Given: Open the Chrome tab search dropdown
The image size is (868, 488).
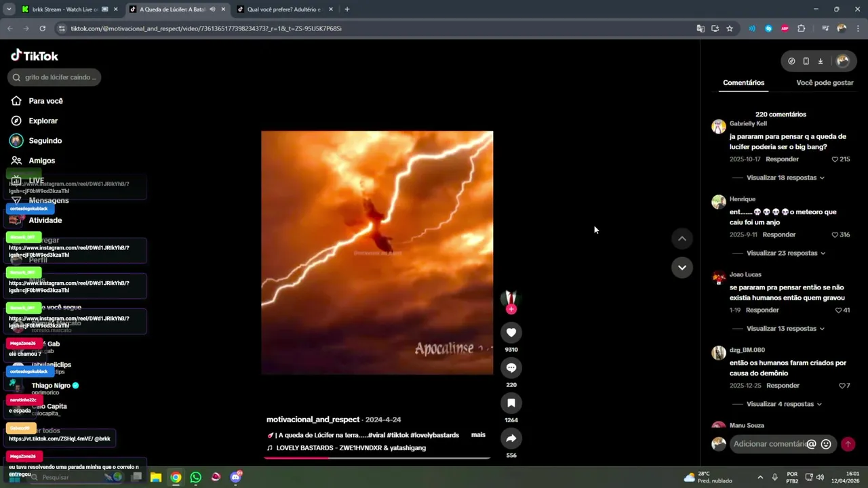Looking at the screenshot, I should coord(9,9).
